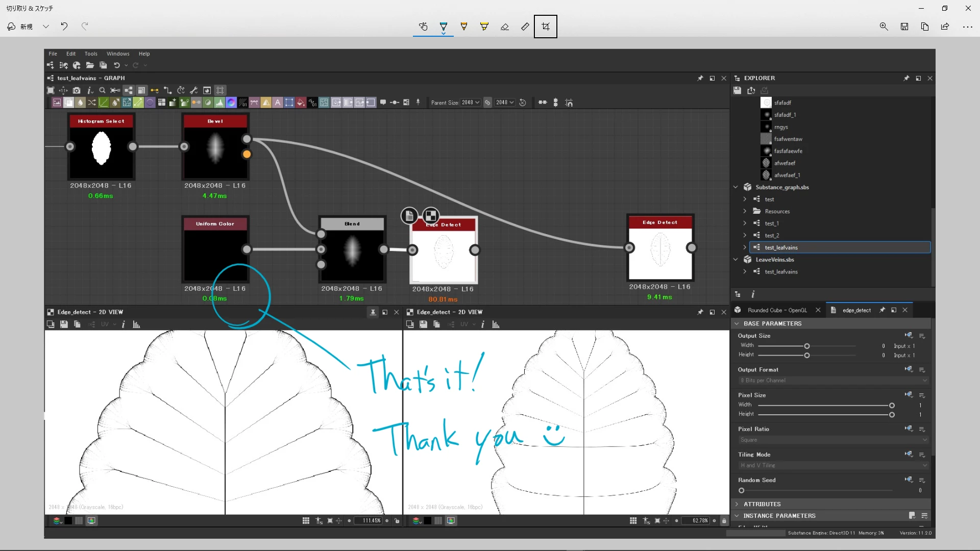This screenshot has width=980, height=551.
Task: Toggle touch writing mode
Action: [423, 27]
